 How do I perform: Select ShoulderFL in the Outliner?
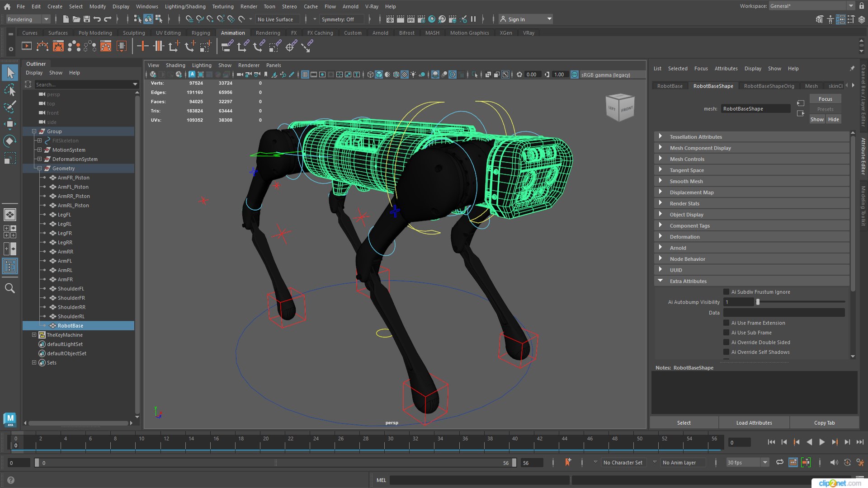[x=71, y=288]
